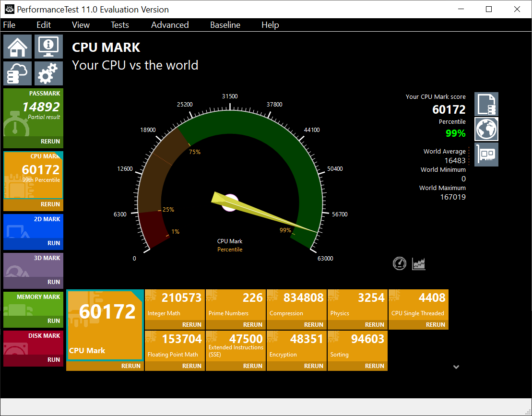
Task: Open the Baseline menu
Action: tap(225, 25)
